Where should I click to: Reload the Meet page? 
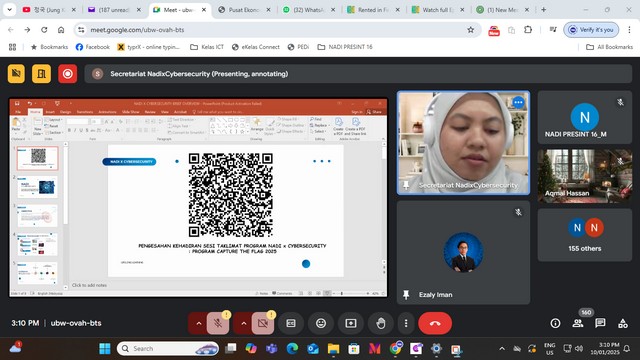44,30
